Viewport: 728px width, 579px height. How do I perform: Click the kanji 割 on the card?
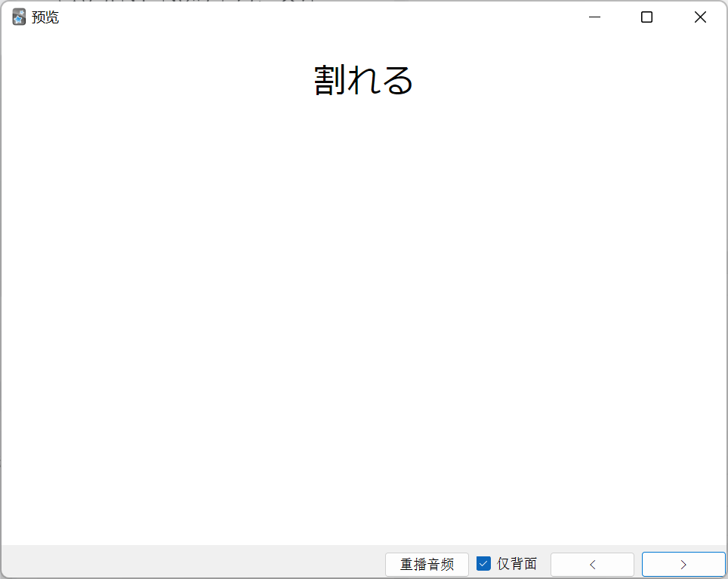pyautogui.click(x=330, y=80)
